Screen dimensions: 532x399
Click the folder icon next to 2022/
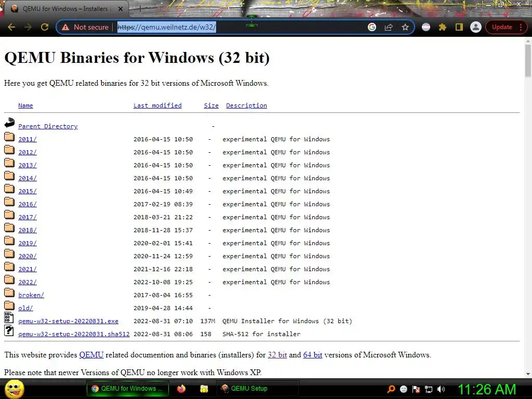9,280
